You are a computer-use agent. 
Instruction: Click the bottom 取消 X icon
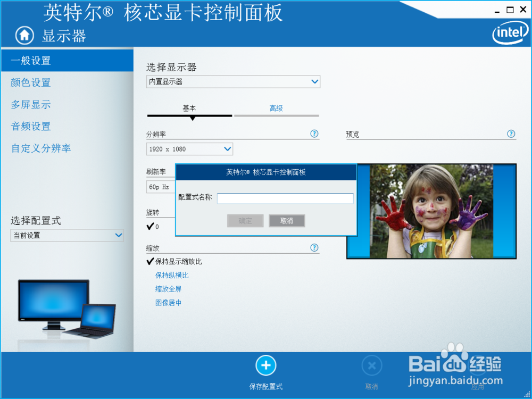372,365
